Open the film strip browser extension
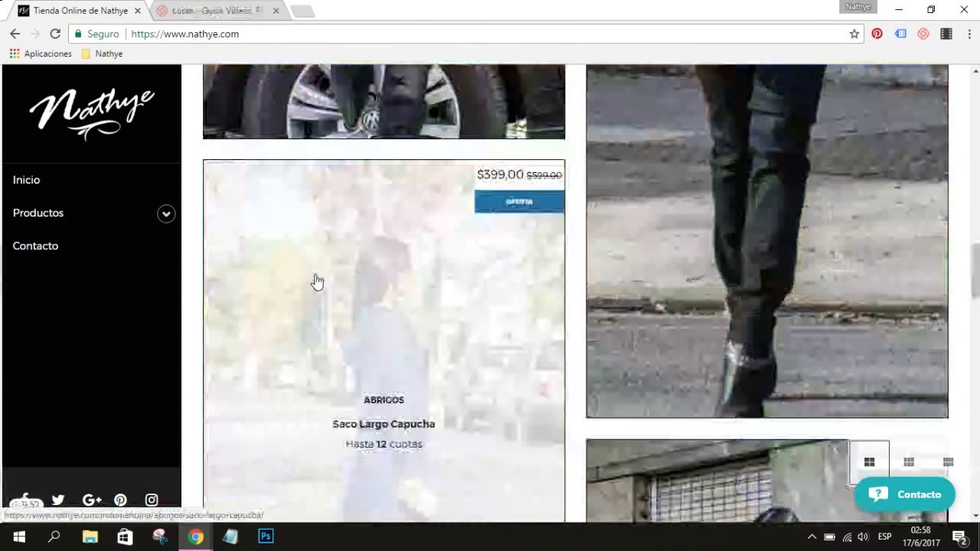Screen dimensions: 980x551 coord(946,34)
